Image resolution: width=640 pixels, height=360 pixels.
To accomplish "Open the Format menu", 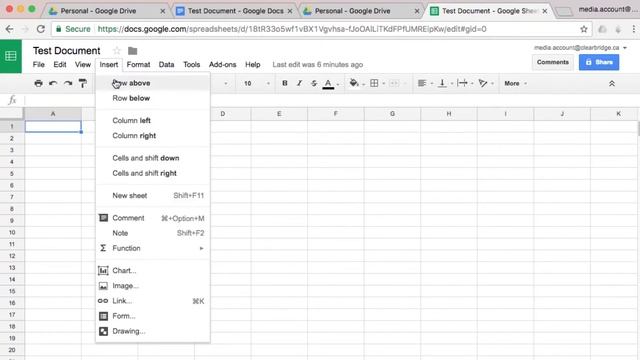I will (x=138, y=64).
